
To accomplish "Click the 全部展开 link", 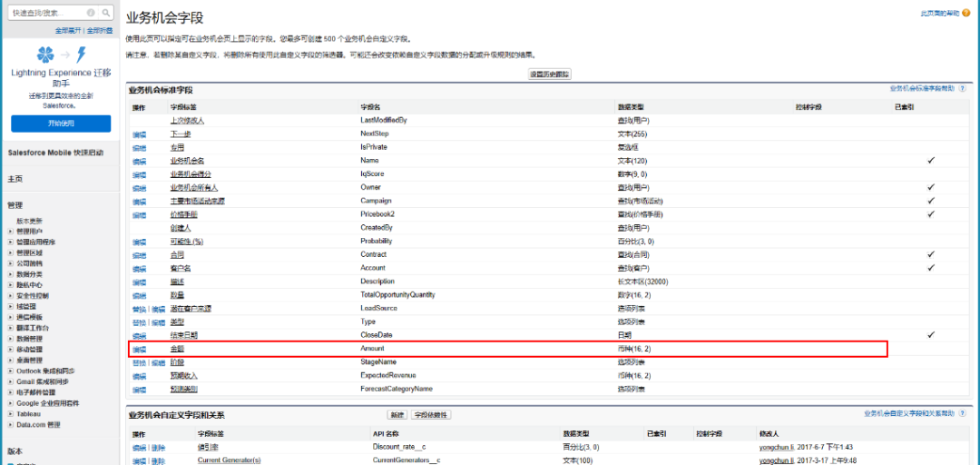I will [x=69, y=30].
